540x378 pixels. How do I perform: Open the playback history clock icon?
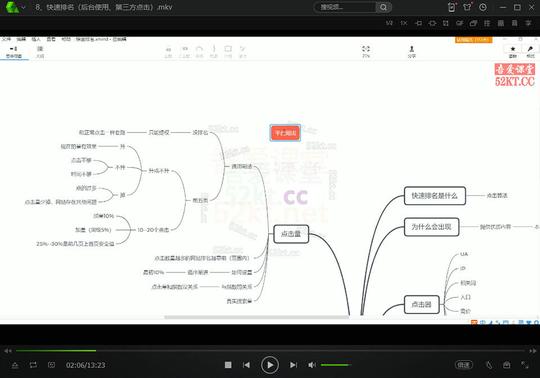click(x=483, y=7)
